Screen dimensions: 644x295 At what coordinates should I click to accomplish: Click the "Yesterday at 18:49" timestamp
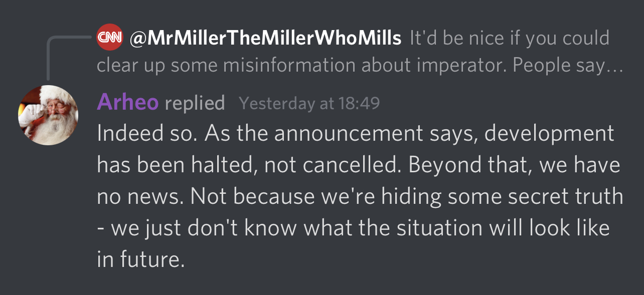[309, 103]
